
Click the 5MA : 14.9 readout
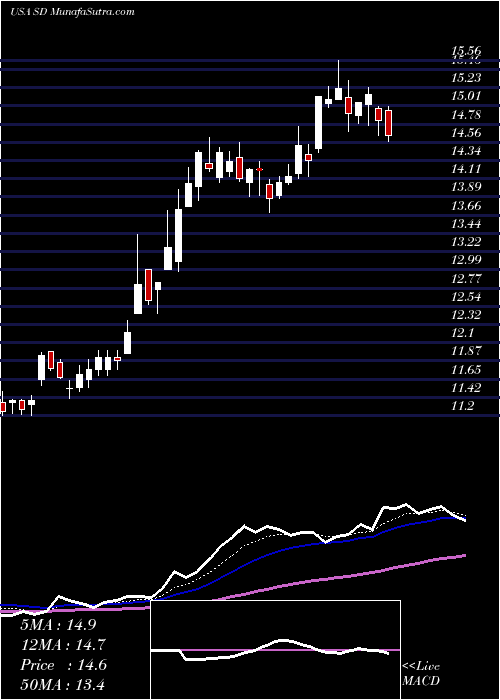coord(58,624)
